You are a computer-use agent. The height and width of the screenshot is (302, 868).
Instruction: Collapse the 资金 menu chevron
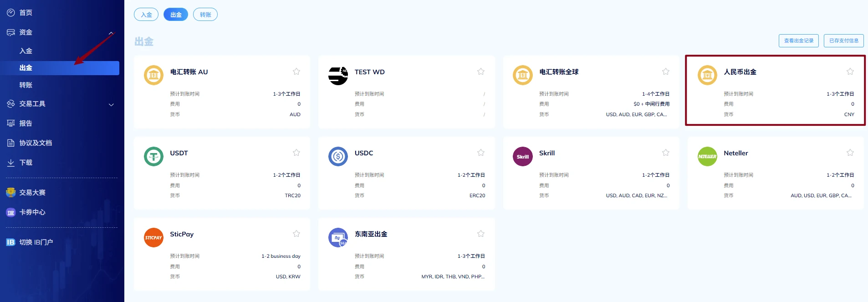coord(111,33)
